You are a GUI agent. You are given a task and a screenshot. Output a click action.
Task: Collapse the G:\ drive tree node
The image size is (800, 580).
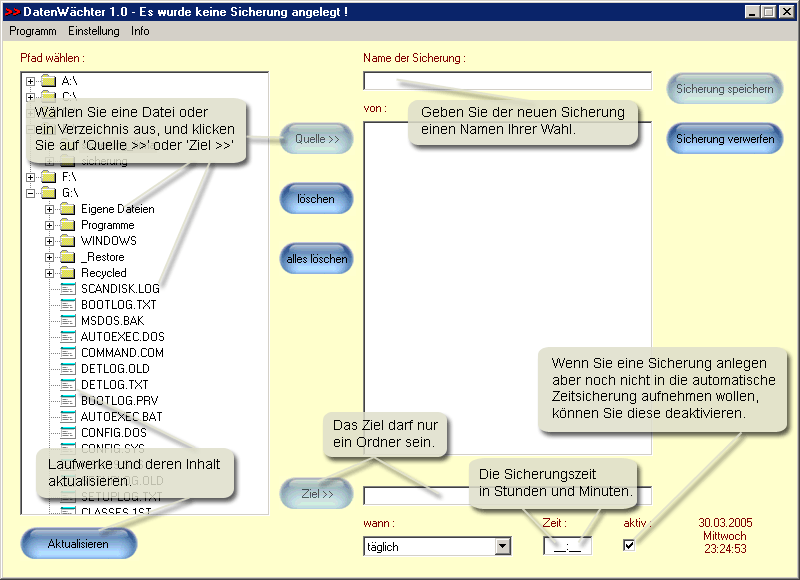click(31, 193)
